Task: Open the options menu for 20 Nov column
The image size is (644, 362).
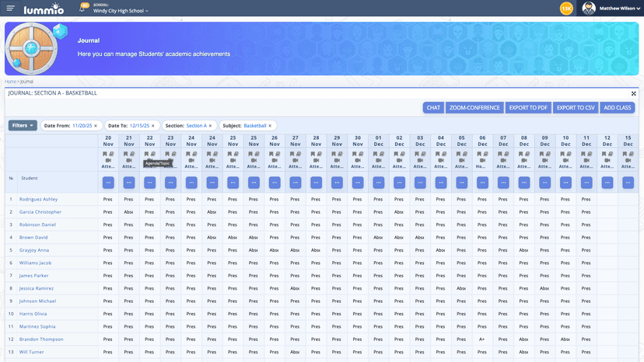Action: tap(108, 183)
